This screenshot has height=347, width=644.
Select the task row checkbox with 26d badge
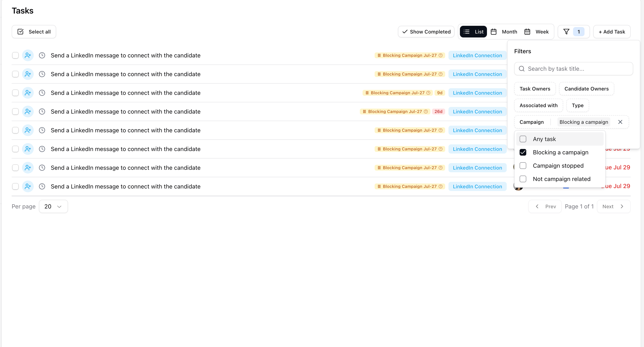coord(16,112)
